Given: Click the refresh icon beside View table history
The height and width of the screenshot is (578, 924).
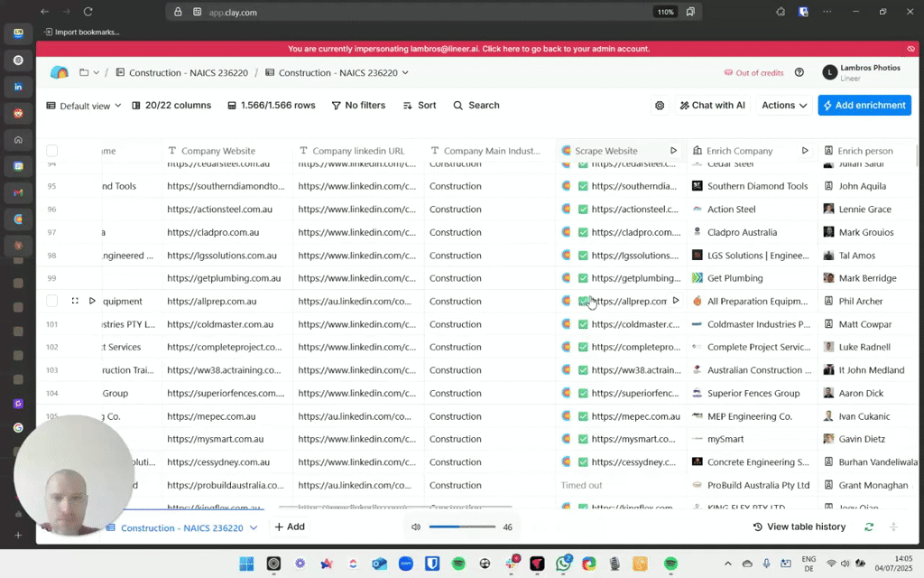Looking at the screenshot, I should (869, 527).
